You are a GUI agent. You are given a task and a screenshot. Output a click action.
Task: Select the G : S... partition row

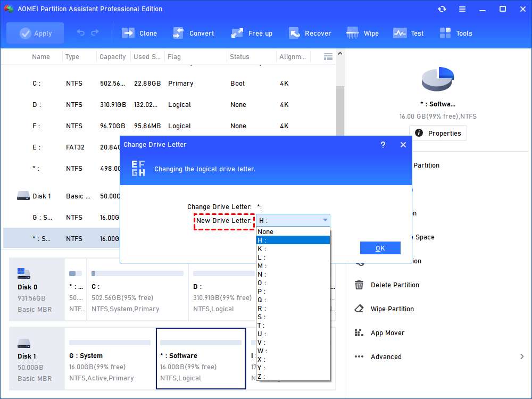click(x=61, y=218)
